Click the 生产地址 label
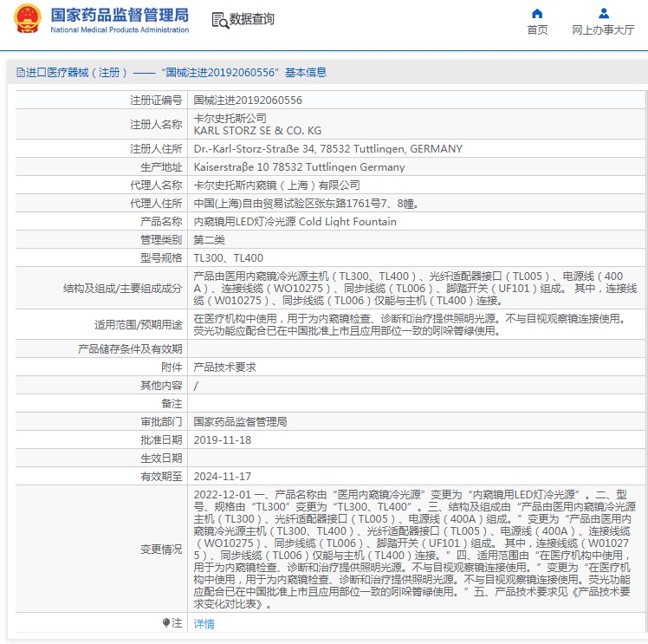The width and height of the screenshot is (648, 644). (x=161, y=167)
